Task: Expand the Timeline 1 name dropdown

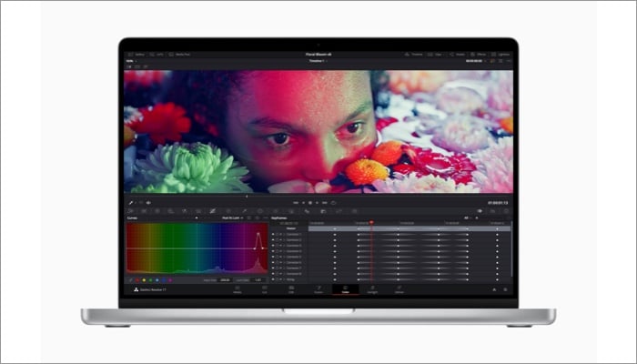Action: click(318, 61)
